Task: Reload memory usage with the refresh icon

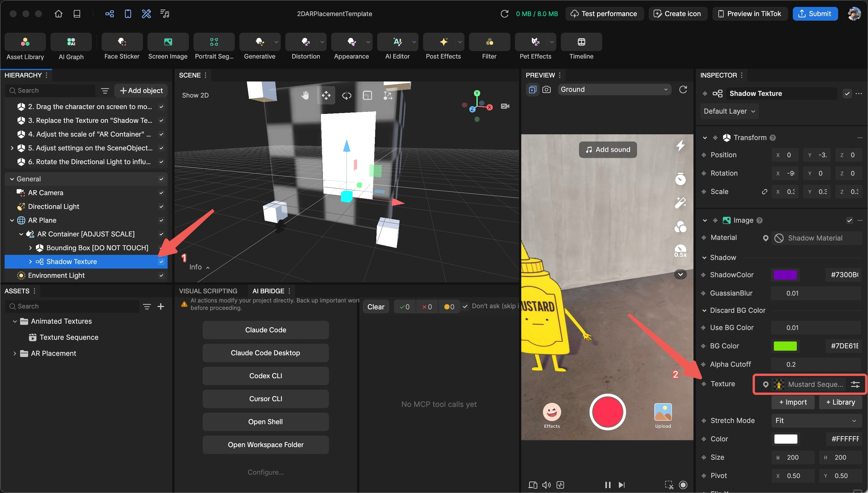Action: point(504,13)
